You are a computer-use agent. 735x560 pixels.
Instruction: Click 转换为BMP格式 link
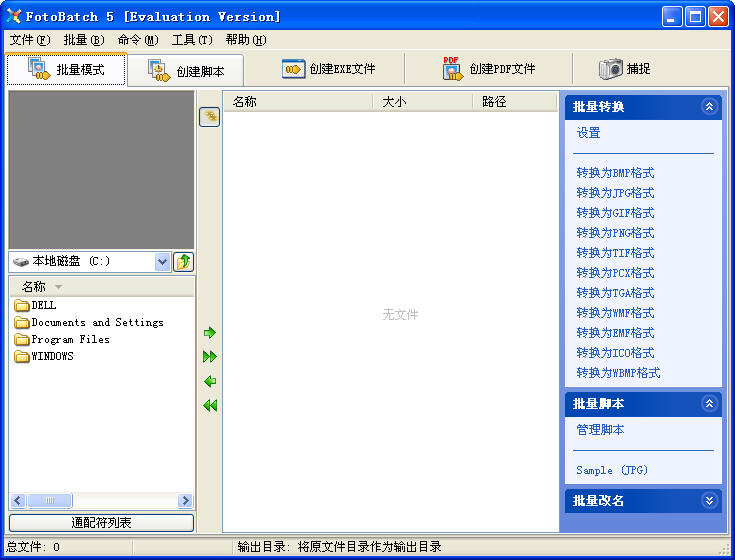pos(615,172)
